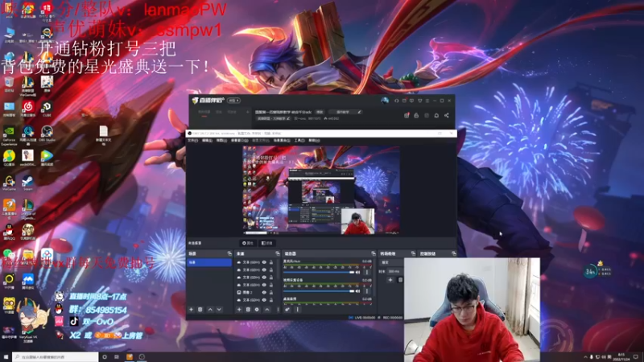Open OBS Studio desktop shortcut
The width and height of the screenshot is (644, 362).
coord(47,134)
